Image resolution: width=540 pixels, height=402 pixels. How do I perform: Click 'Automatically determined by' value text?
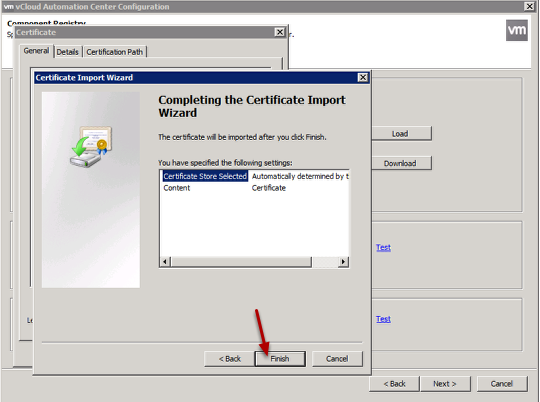pos(300,176)
